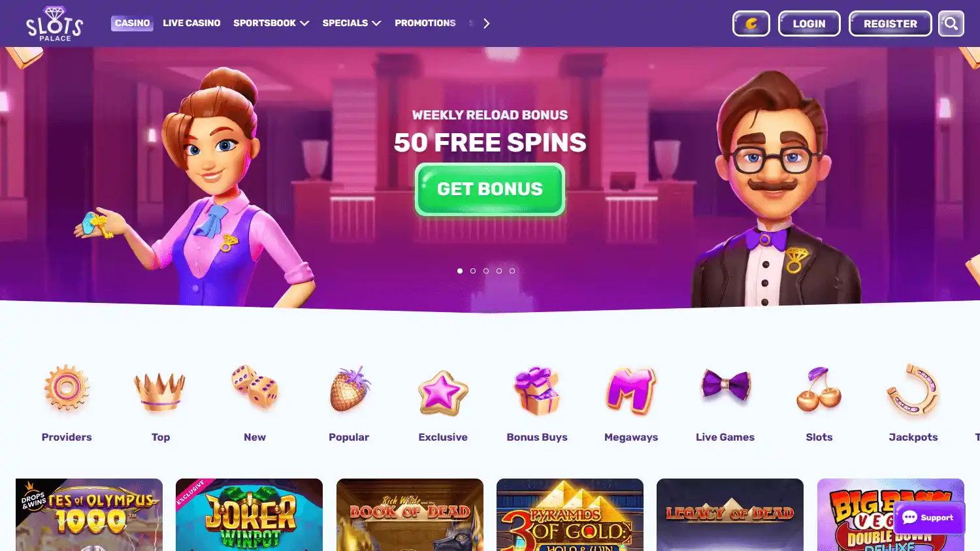
Task: Click the Register button
Action: click(x=890, y=24)
